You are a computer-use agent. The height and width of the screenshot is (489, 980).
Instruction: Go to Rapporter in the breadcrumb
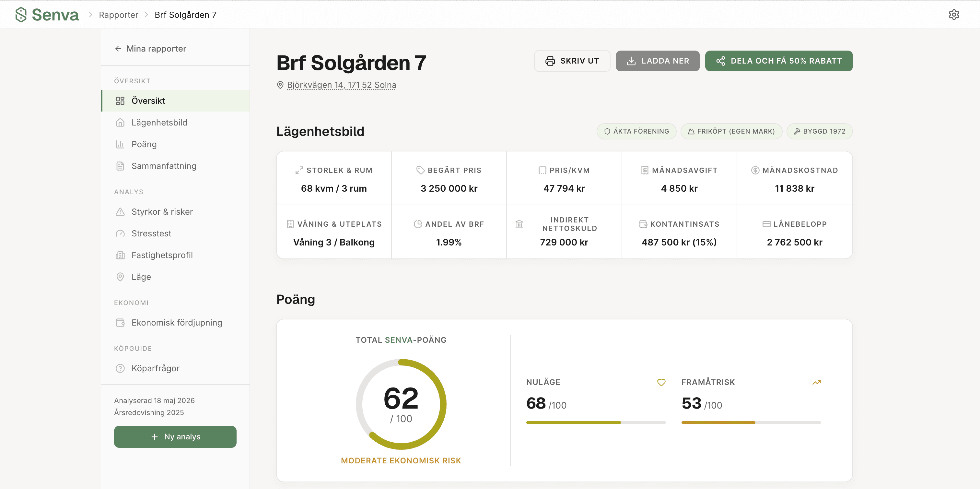click(x=118, y=15)
